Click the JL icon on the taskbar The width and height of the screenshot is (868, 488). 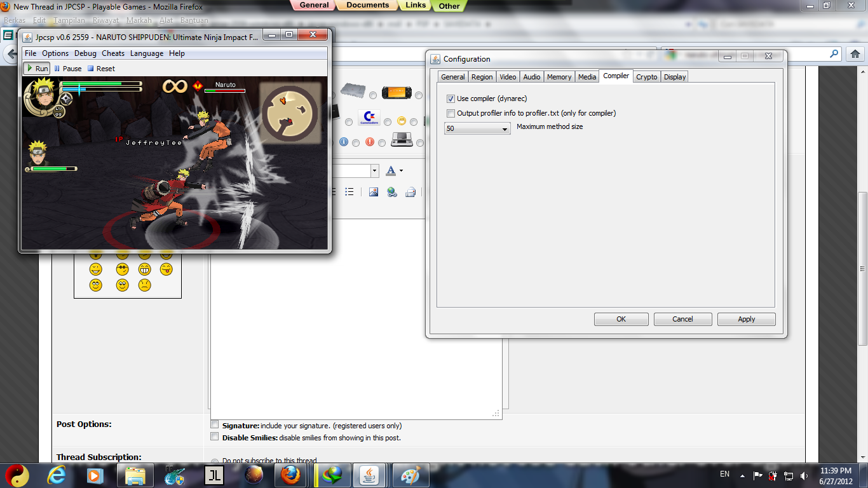pyautogui.click(x=214, y=475)
